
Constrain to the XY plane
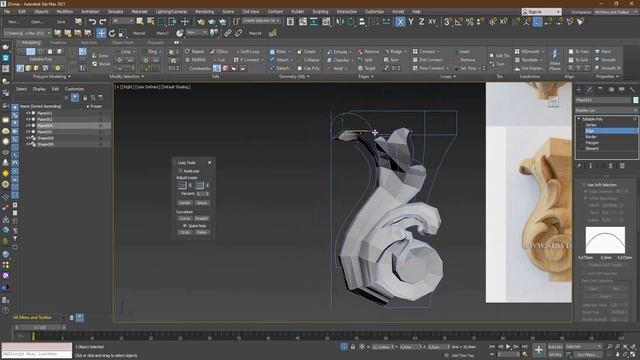coord(432,22)
